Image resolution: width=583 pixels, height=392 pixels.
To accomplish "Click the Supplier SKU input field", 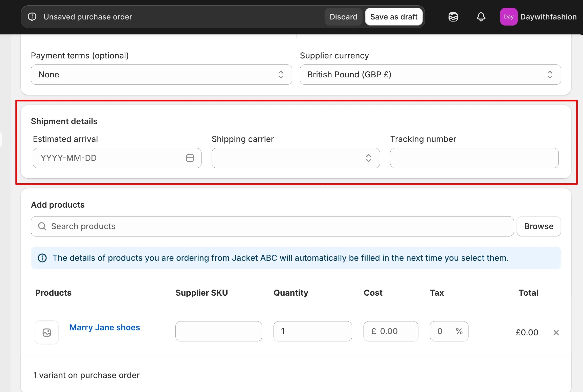I will [x=219, y=331].
